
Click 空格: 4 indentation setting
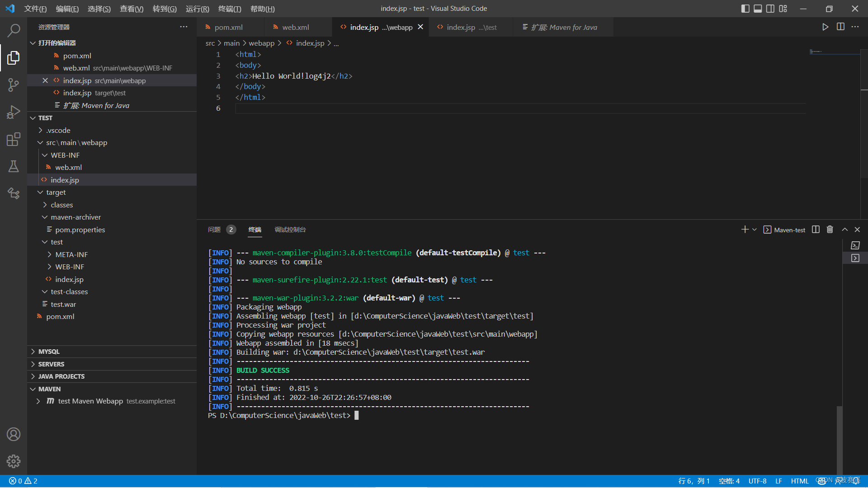pyautogui.click(x=729, y=481)
